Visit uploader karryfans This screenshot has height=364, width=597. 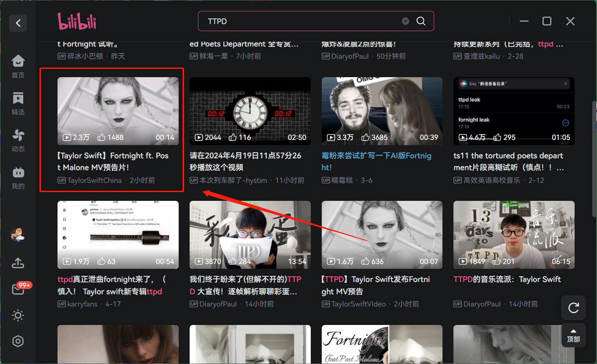point(82,304)
